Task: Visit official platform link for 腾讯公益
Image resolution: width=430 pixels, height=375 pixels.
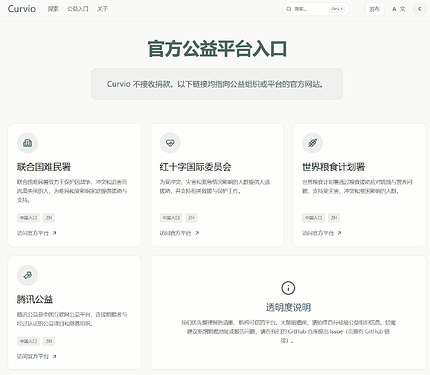Action: (x=37, y=356)
